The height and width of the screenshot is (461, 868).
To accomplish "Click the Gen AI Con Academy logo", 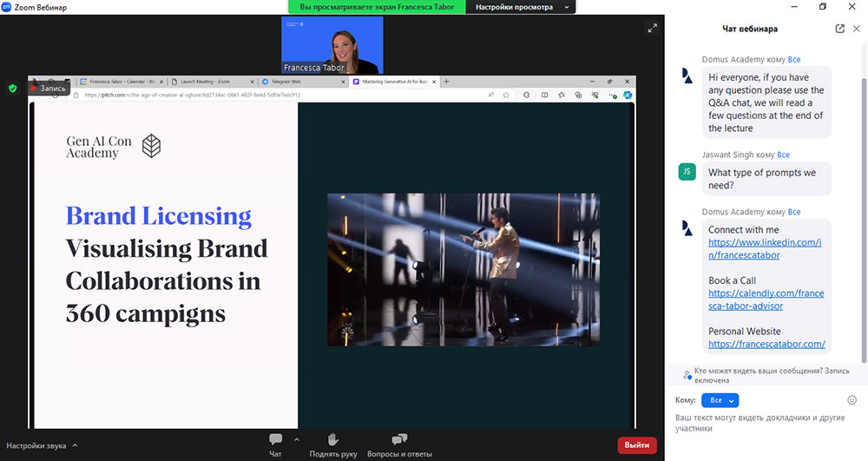I will pyautogui.click(x=114, y=146).
